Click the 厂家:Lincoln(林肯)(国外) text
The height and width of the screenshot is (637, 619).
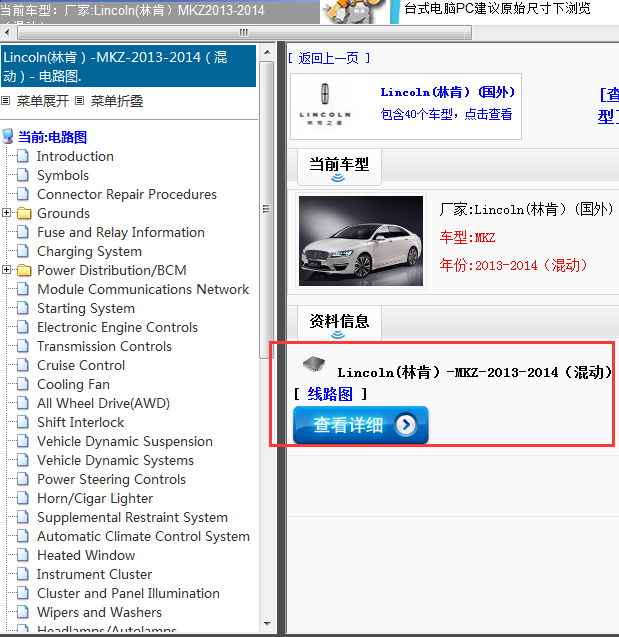click(527, 209)
